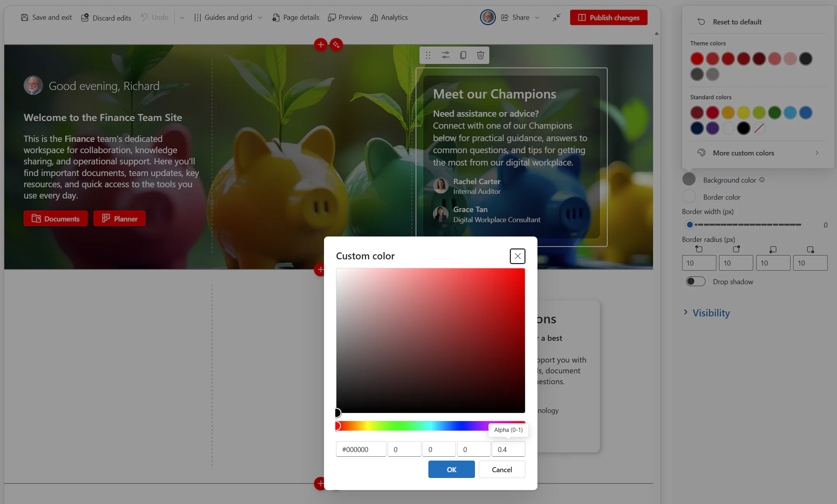
Task: Select the orange standard color swatch
Action: click(728, 113)
